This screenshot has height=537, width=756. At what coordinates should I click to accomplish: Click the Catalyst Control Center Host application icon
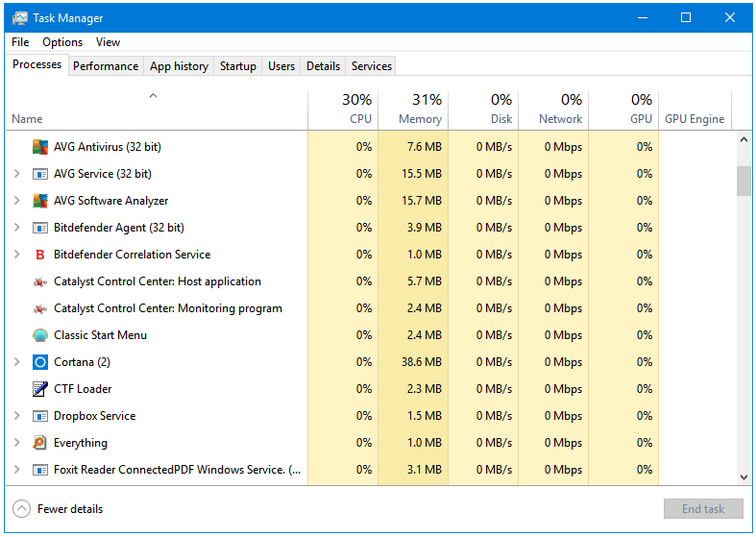click(39, 281)
